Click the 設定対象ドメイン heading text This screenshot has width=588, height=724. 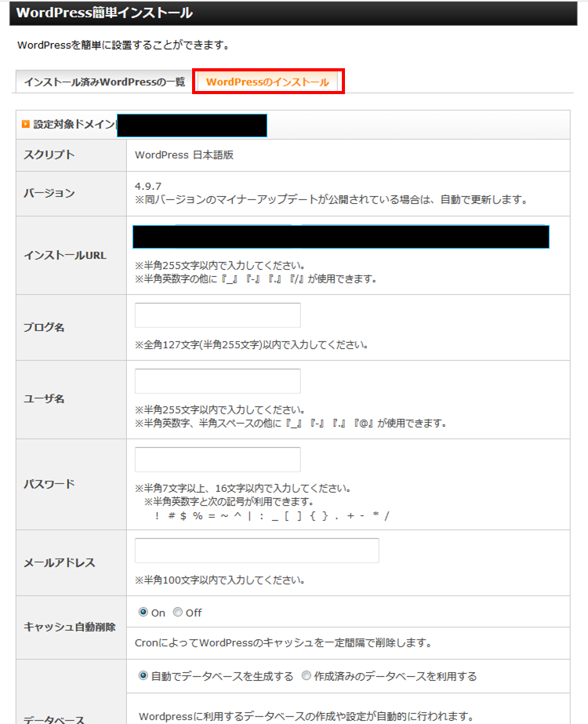coord(74,124)
